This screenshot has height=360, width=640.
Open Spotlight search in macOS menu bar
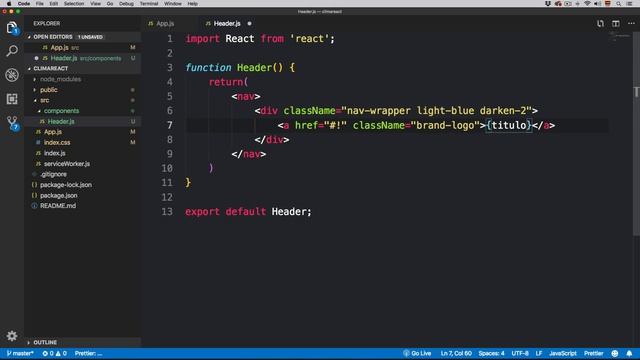coord(619,4)
